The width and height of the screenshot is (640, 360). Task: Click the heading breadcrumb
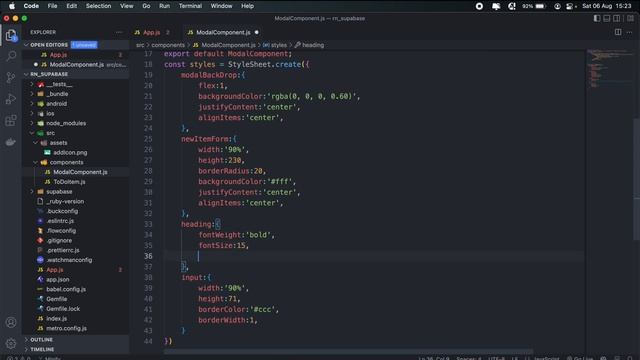(313, 45)
